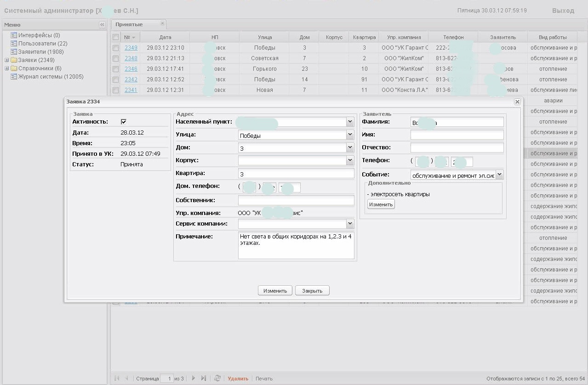Image resolution: width=588 pixels, height=385 pixels.
Task: Click the Квартира input field in the dialog
Action: (x=296, y=174)
